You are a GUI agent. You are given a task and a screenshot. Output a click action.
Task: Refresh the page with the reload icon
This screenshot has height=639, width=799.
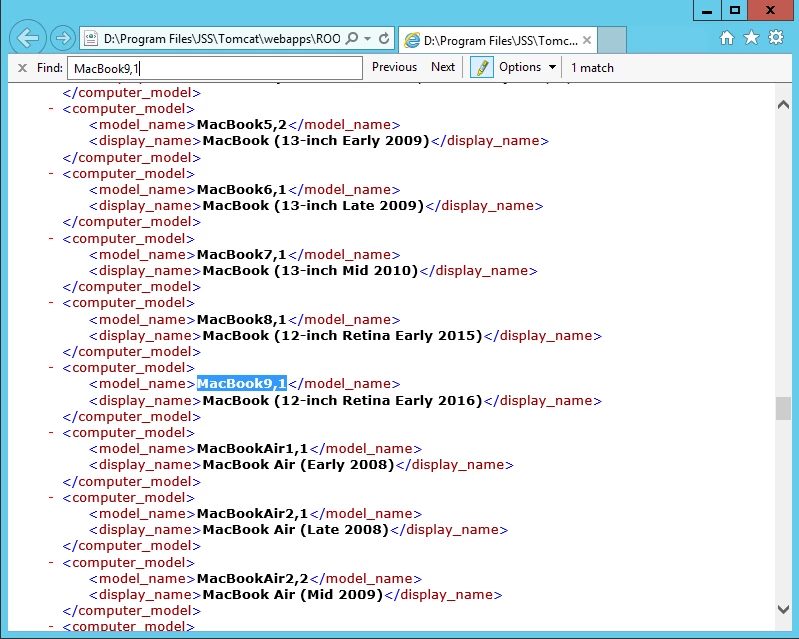(384, 39)
